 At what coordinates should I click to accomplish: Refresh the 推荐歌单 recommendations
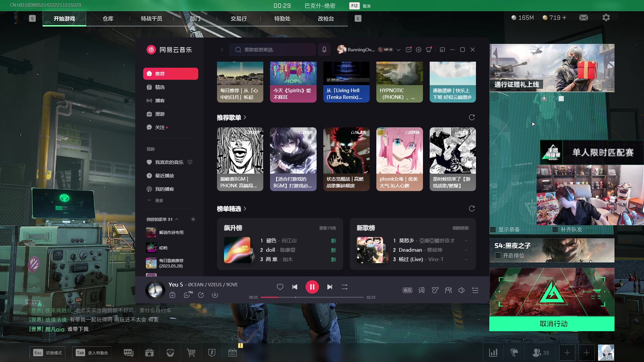point(472,117)
